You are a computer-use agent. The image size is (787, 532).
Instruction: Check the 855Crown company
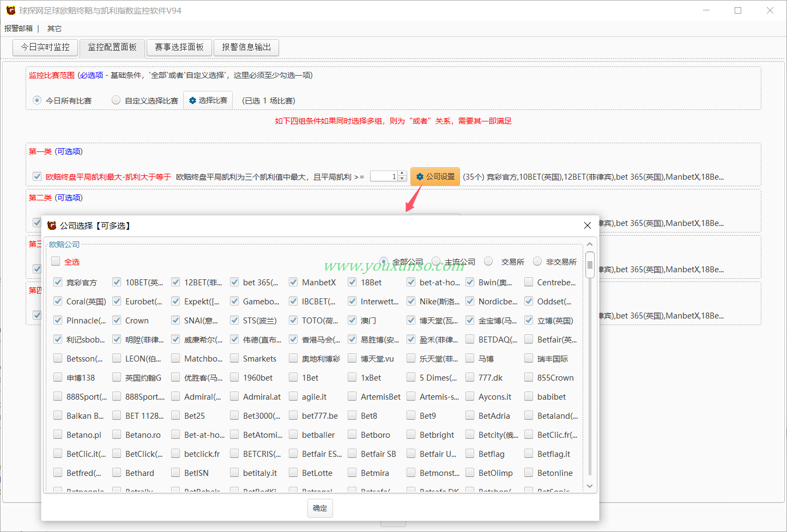pos(529,377)
